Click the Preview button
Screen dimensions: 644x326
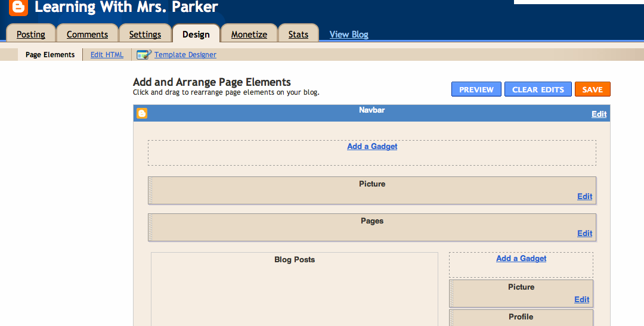pos(476,89)
